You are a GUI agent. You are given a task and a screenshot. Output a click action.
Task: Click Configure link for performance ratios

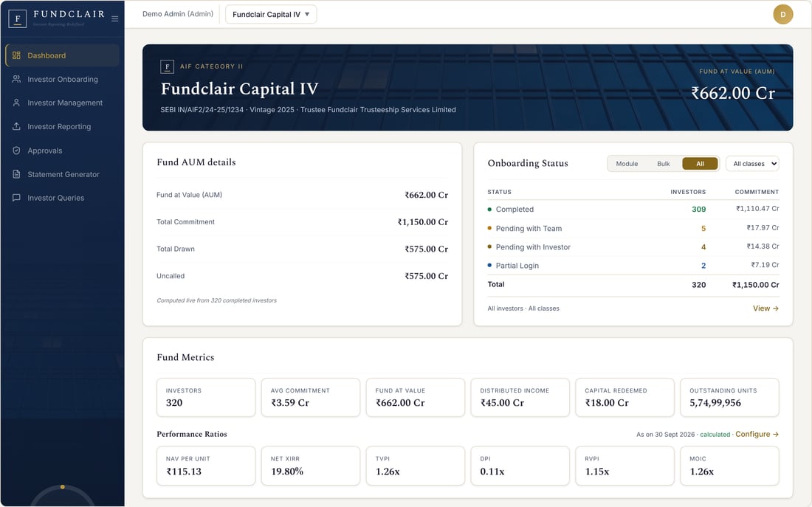[757, 434]
